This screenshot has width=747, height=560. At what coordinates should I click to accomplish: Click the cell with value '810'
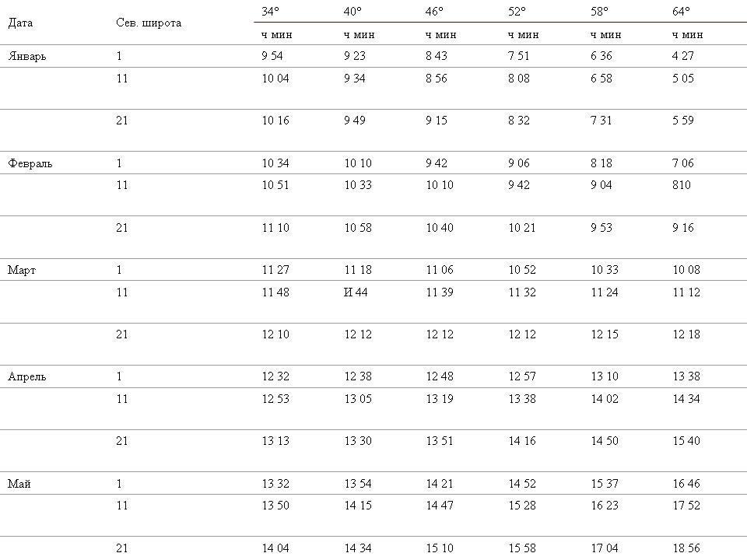682,185
